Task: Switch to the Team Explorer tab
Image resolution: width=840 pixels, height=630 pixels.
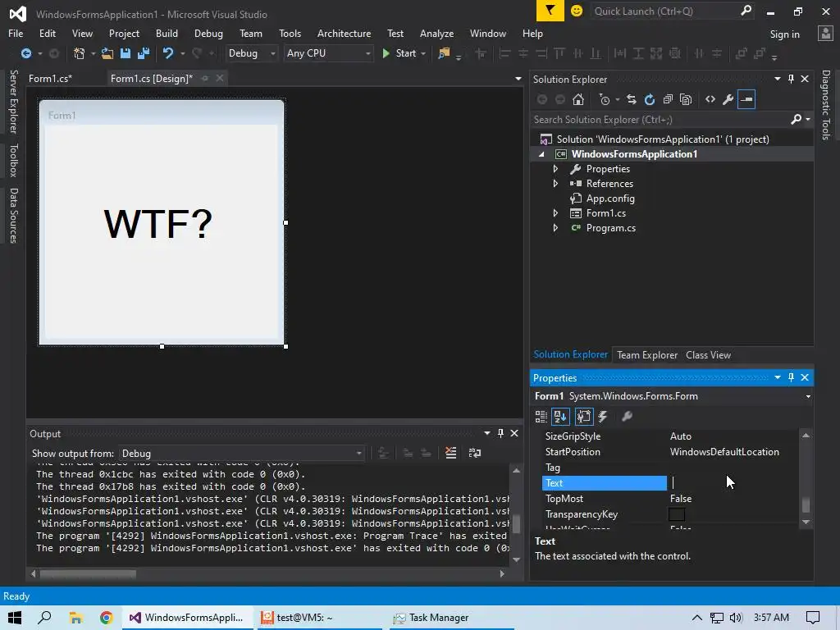Action: tap(647, 354)
